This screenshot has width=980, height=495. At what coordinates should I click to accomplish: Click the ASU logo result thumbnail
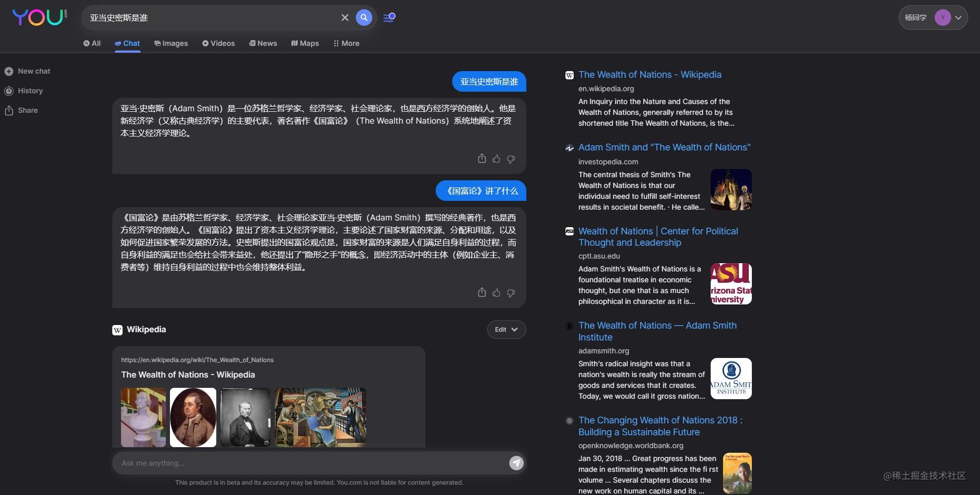[731, 284]
